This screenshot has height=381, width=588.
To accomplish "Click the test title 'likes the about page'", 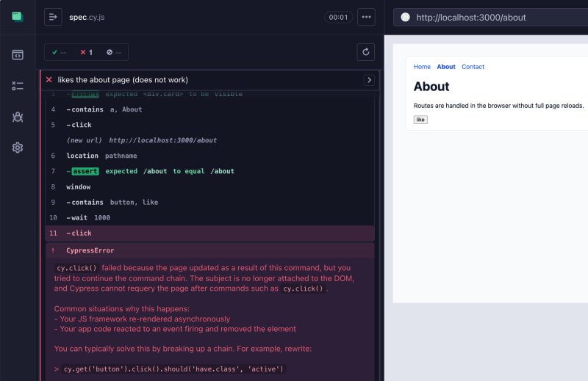I will coord(123,80).
